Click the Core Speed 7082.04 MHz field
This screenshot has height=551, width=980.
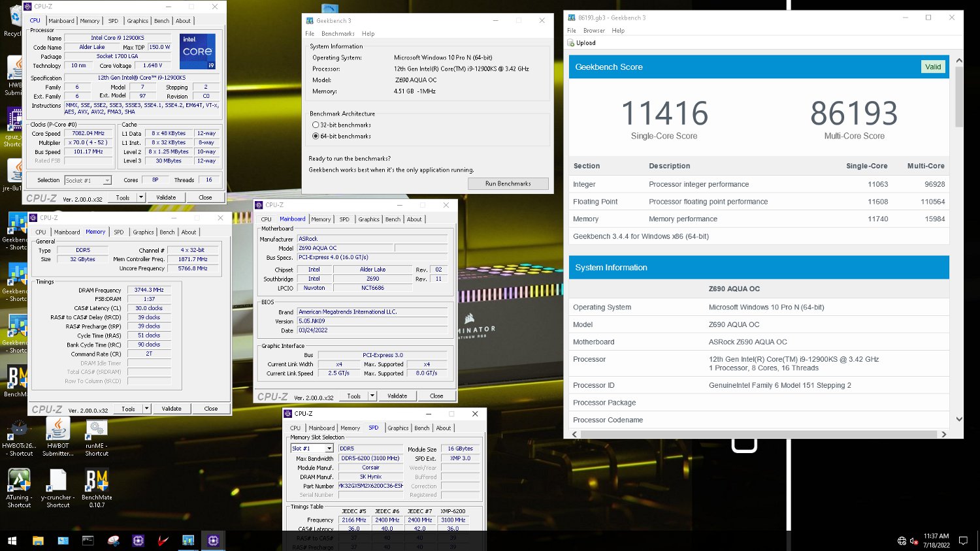(88, 133)
